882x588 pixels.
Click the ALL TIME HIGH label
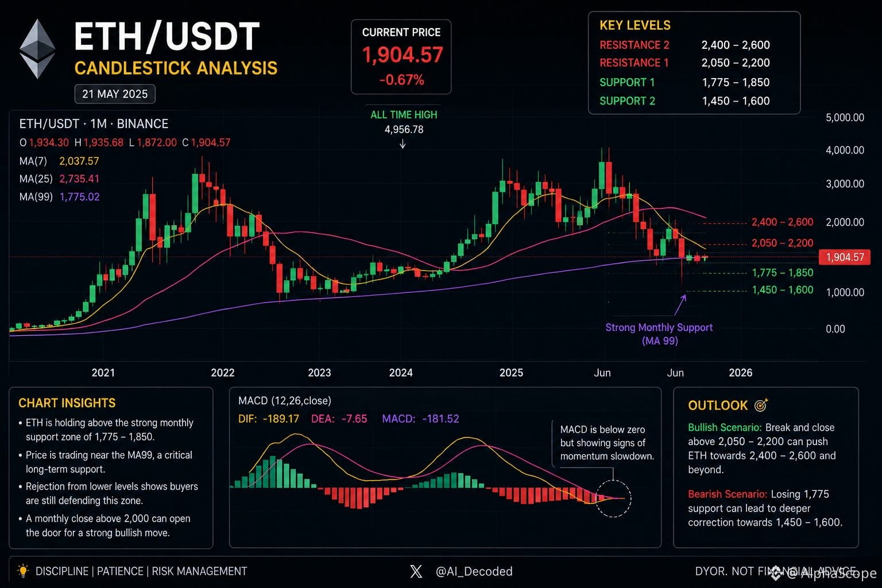404,115
